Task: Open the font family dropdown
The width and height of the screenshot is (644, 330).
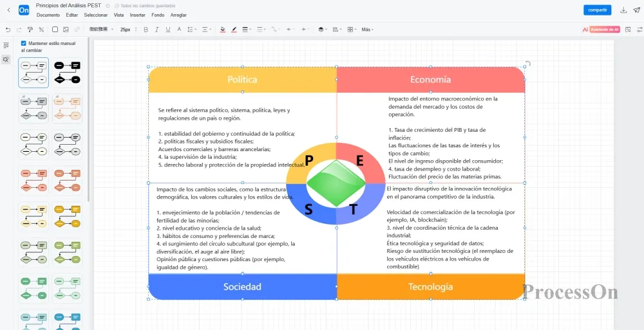Action: point(101,30)
